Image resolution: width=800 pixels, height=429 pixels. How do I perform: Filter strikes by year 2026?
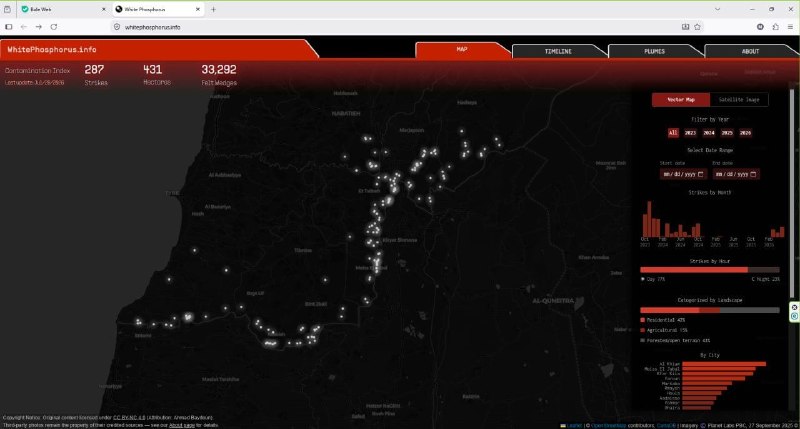tap(745, 133)
